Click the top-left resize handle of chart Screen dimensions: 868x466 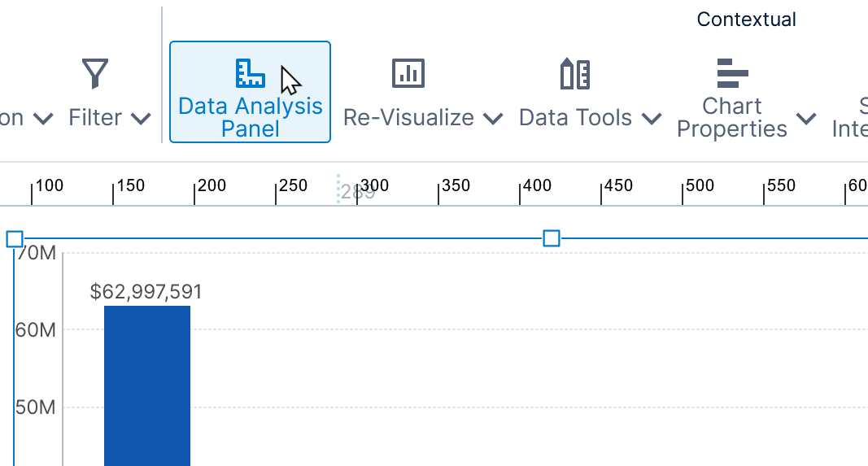(15, 239)
